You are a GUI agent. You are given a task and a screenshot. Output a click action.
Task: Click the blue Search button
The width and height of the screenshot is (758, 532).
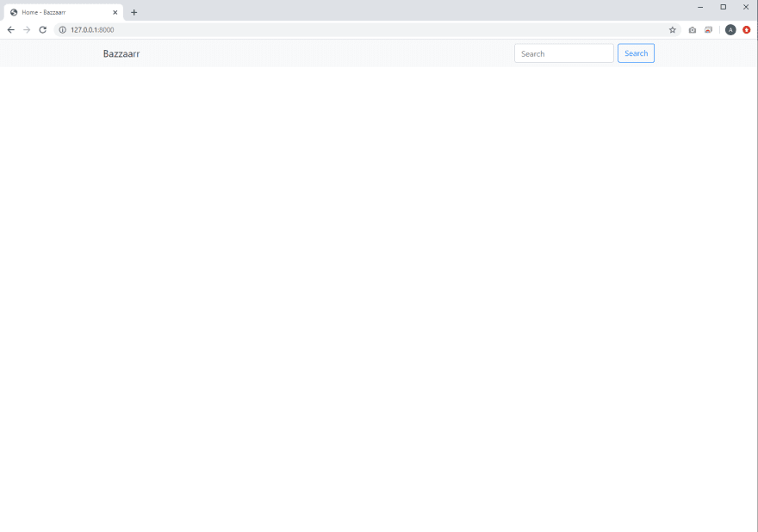pyautogui.click(x=636, y=53)
